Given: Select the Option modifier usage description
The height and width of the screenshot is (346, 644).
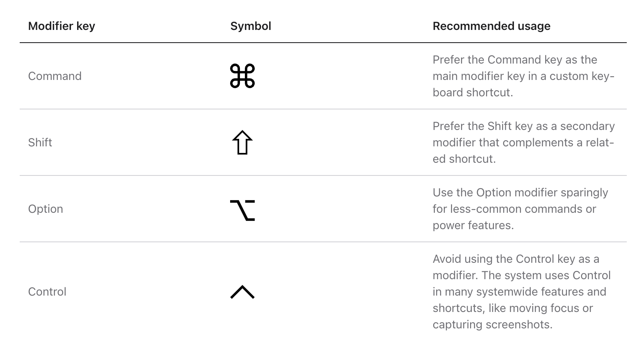Looking at the screenshot, I should [x=520, y=209].
